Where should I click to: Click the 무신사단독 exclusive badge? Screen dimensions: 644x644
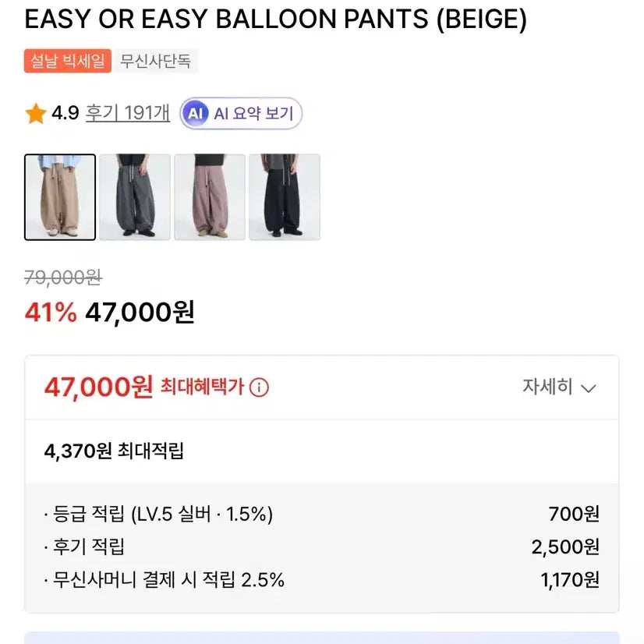[156, 61]
